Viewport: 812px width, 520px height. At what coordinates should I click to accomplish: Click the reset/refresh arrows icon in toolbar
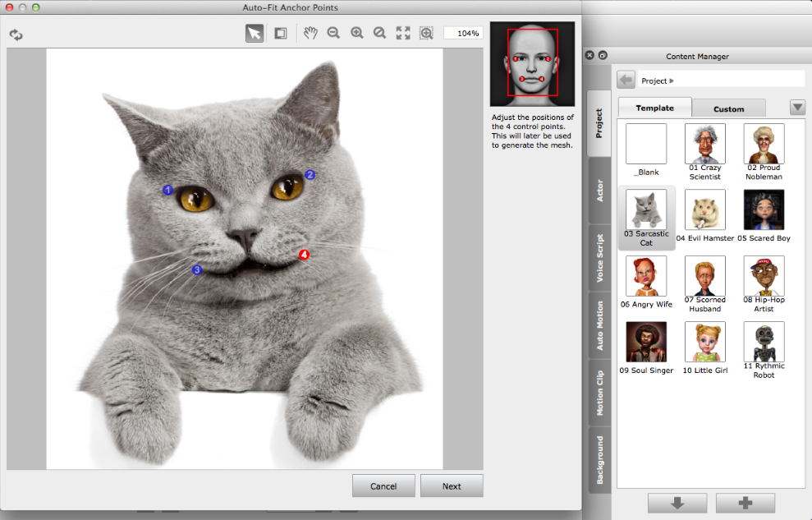16,35
